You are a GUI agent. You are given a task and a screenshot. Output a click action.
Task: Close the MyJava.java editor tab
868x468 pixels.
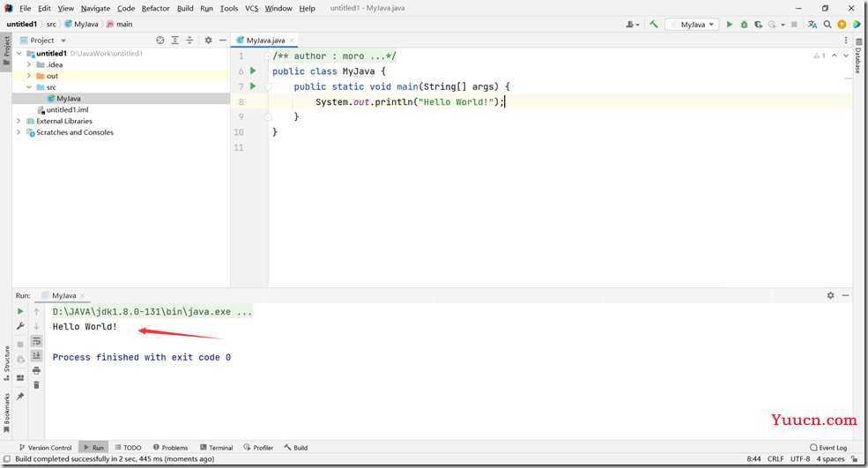[x=292, y=41]
